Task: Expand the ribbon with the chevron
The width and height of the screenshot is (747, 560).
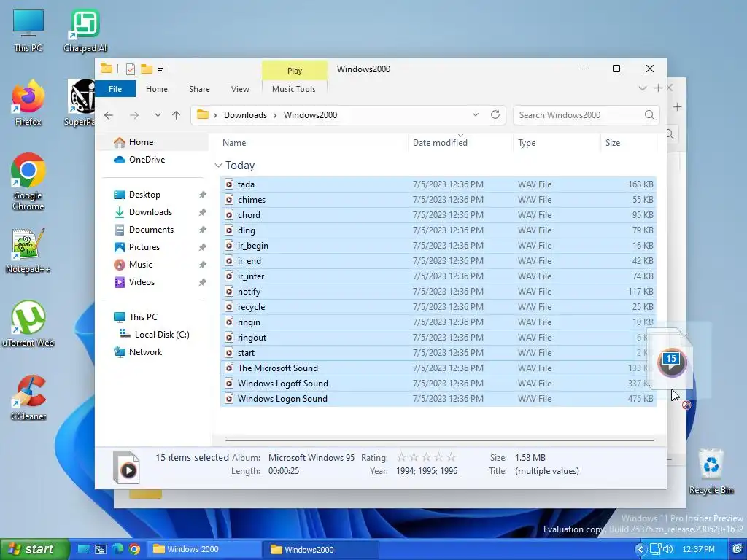Action: coord(643,88)
